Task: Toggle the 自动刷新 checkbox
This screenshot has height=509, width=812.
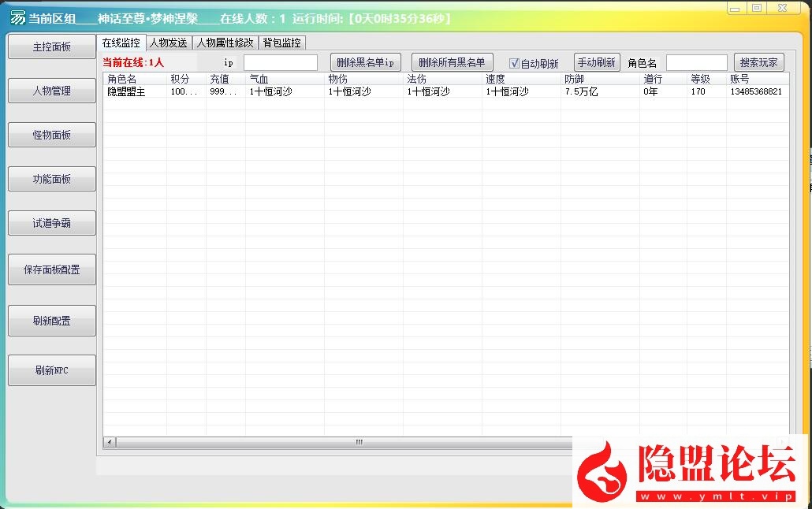Action: coord(514,61)
